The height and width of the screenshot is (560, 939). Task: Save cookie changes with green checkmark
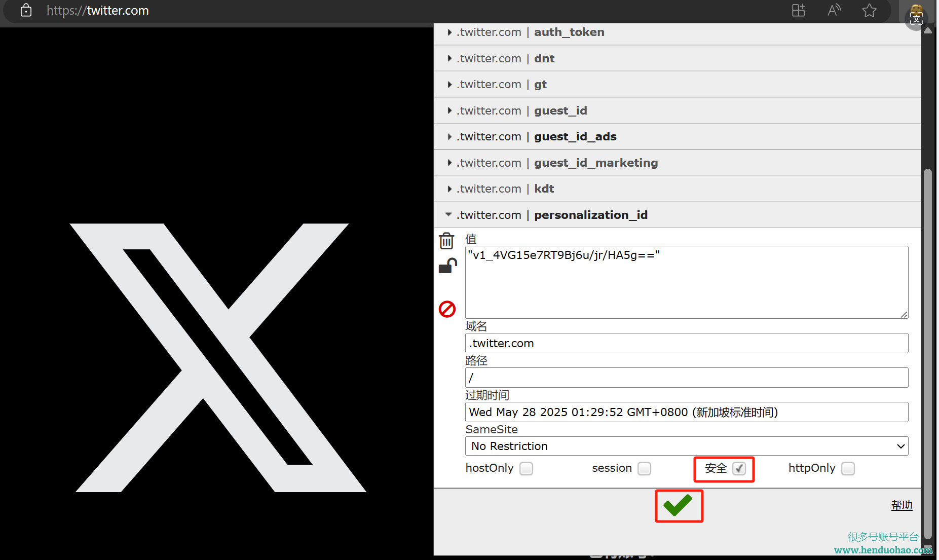(x=679, y=505)
